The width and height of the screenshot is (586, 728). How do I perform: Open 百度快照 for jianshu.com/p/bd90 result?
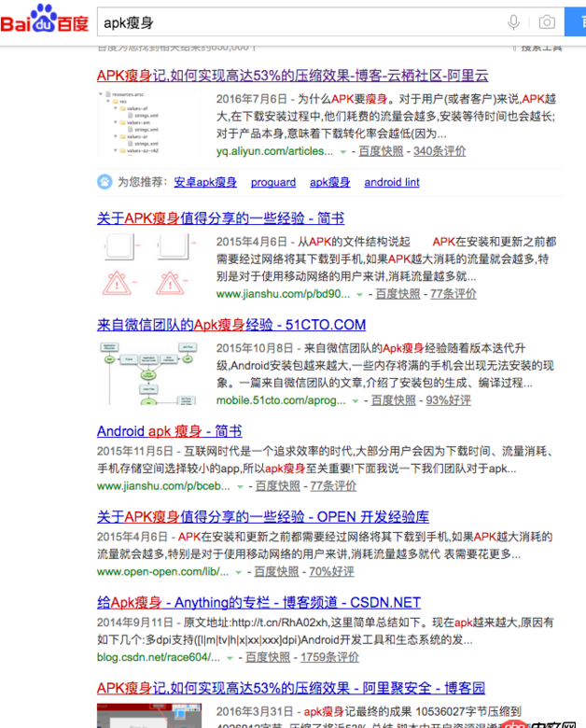[x=398, y=293]
